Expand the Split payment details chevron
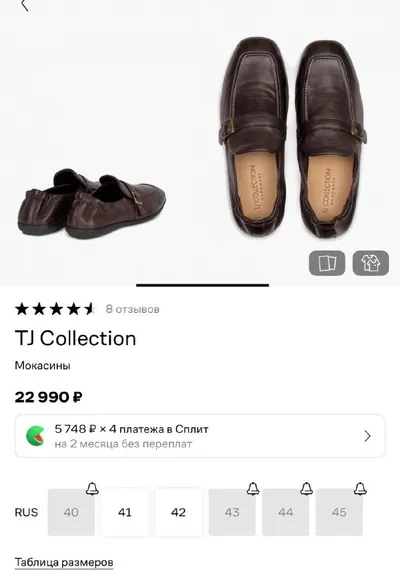Screen dimensions: 400x586 pyautogui.click(x=367, y=436)
